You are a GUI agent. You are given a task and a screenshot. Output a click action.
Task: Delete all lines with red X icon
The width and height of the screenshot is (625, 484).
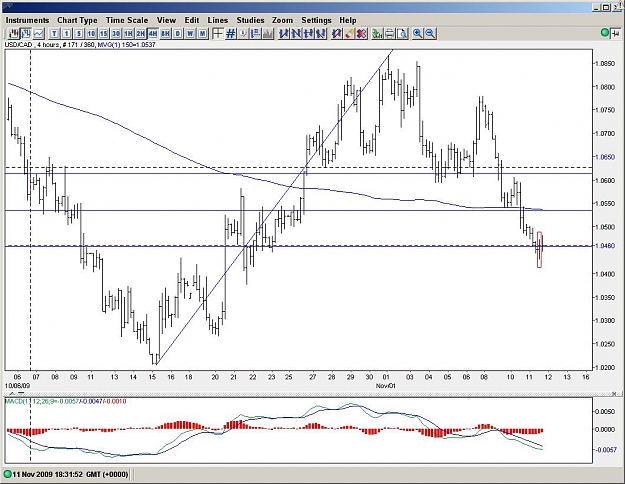pos(362,33)
